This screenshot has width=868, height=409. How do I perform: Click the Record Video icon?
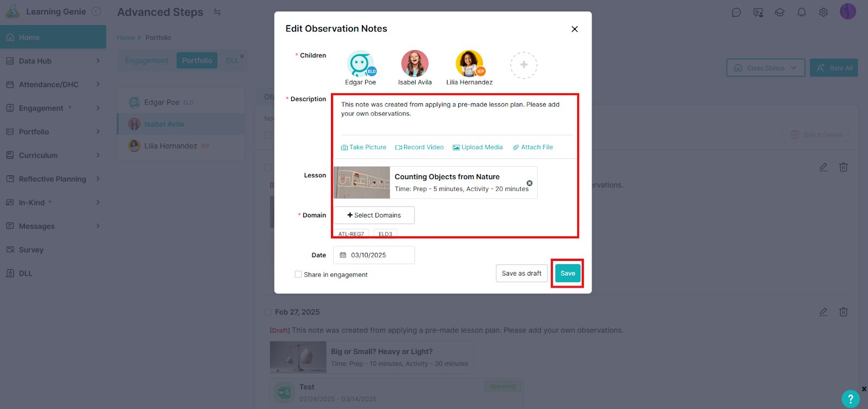(398, 148)
